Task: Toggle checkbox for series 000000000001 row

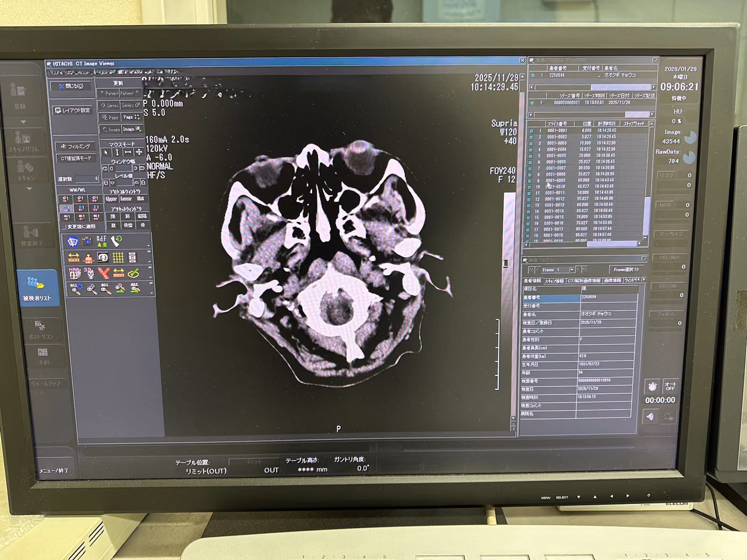Action: [x=532, y=103]
